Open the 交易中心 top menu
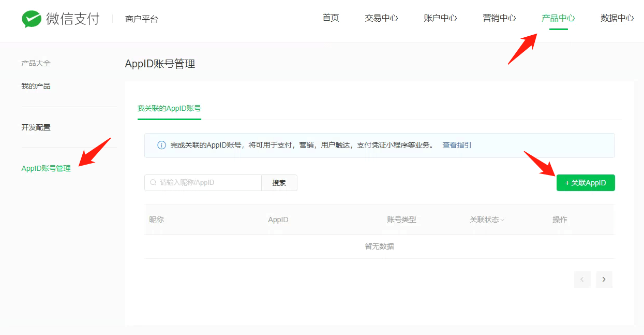644x335 pixels. click(x=381, y=18)
